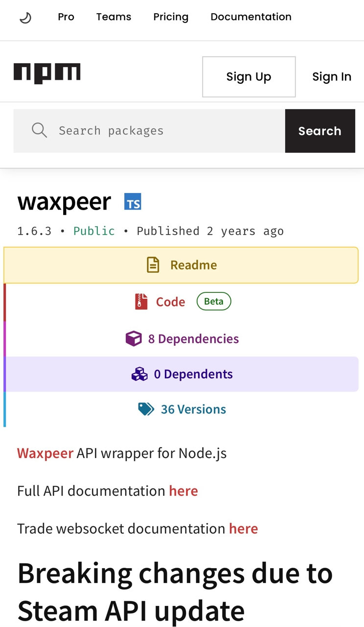Click the waxpeer package title
This screenshot has height=627, width=364.
pos(64,202)
